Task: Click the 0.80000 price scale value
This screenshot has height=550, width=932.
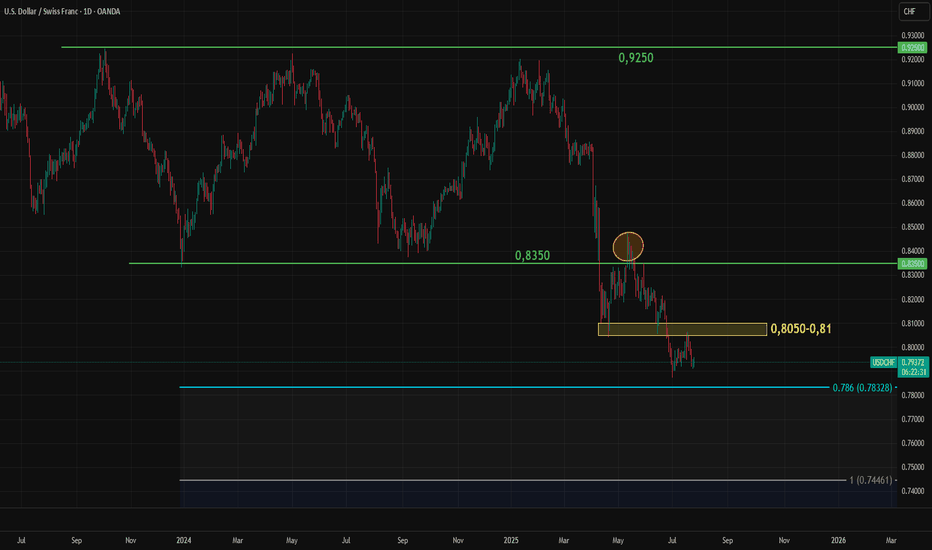Action: point(912,347)
